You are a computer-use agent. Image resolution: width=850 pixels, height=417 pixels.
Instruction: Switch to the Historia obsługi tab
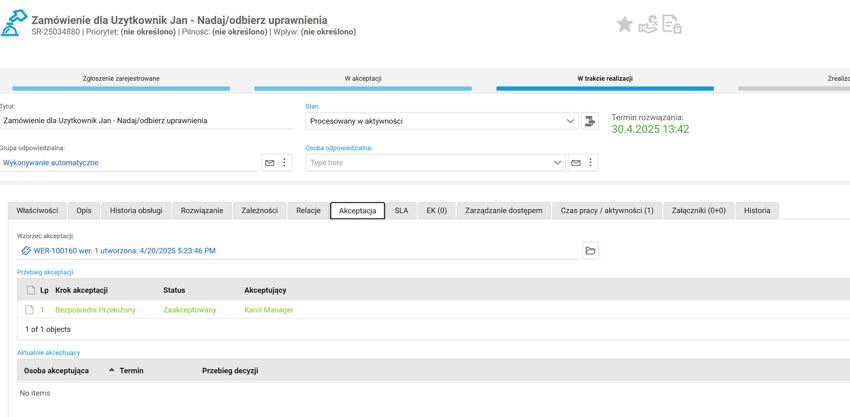(136, 211)
